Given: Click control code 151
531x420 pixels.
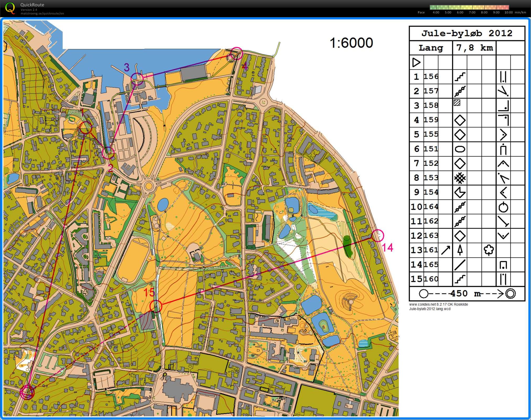Looking at the screenshot, I should point(431,149).
